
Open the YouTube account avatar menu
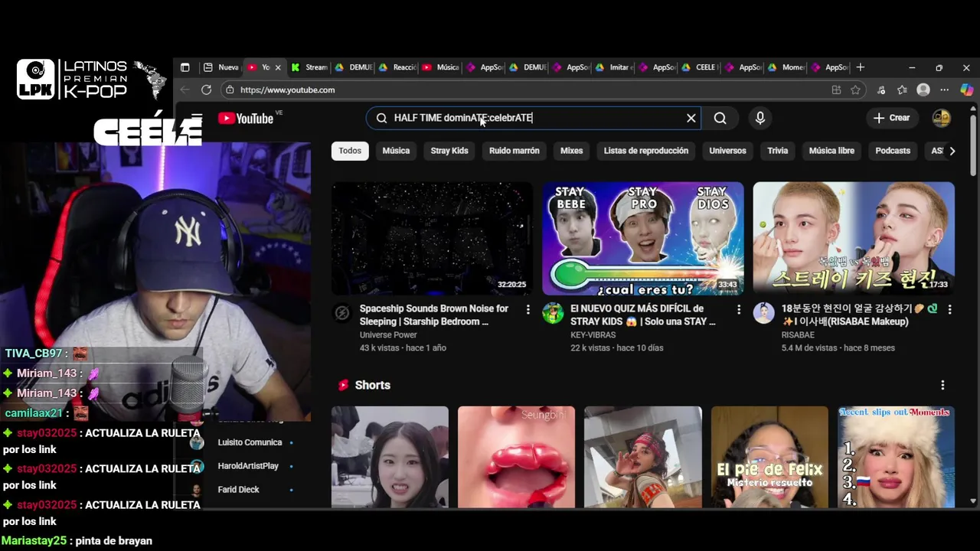pyautogui.click(x=941, y=118)
